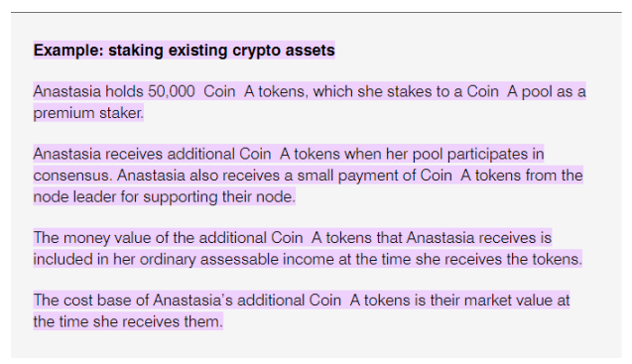Click the words 'premium staker.'

click(88, 113)
